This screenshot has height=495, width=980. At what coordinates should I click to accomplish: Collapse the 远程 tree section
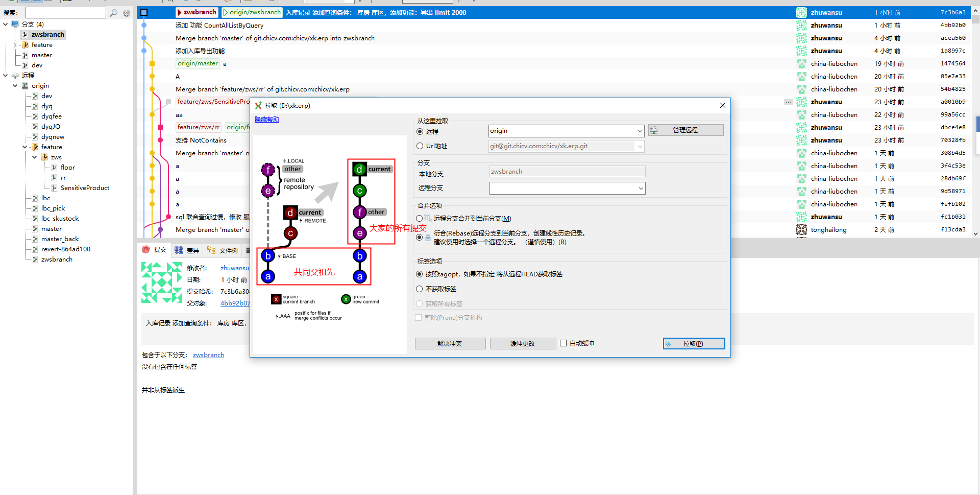tap(5, 75)
